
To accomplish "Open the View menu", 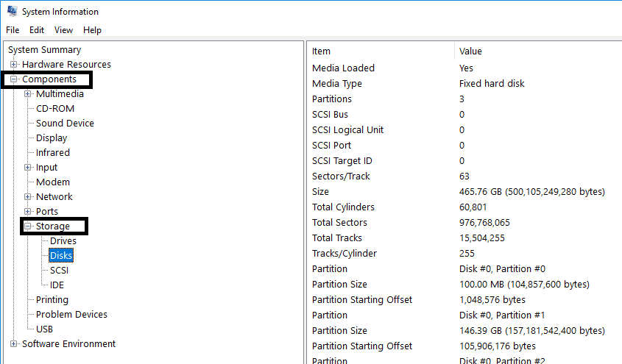I will pos(63,30).
